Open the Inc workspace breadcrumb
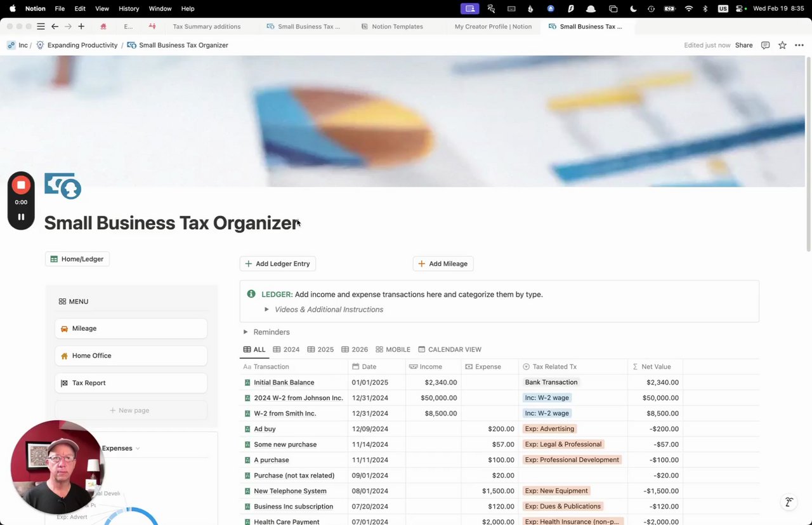 17,45
